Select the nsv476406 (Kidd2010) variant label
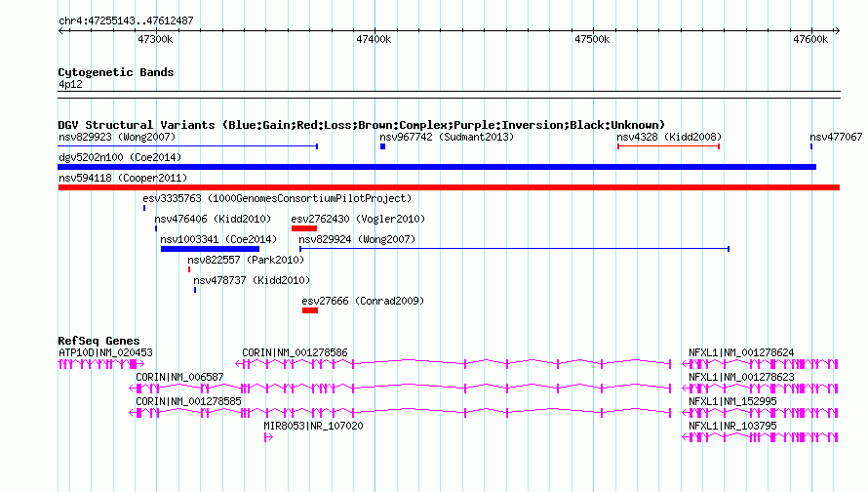This screenshot has height=492, width=868. pos(213,219)
